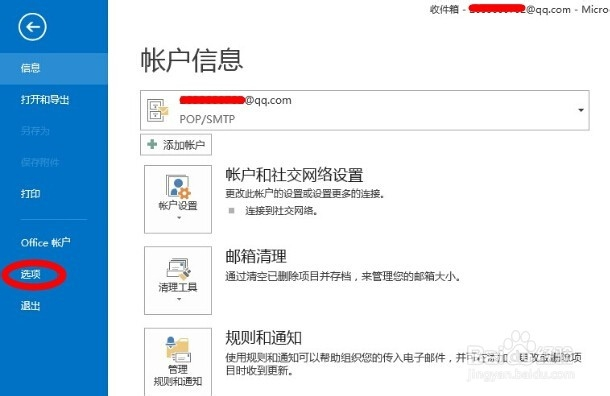Screen dimensions: 610x396
Task: Click the 添加帐户 button
Action: [176, 145]
